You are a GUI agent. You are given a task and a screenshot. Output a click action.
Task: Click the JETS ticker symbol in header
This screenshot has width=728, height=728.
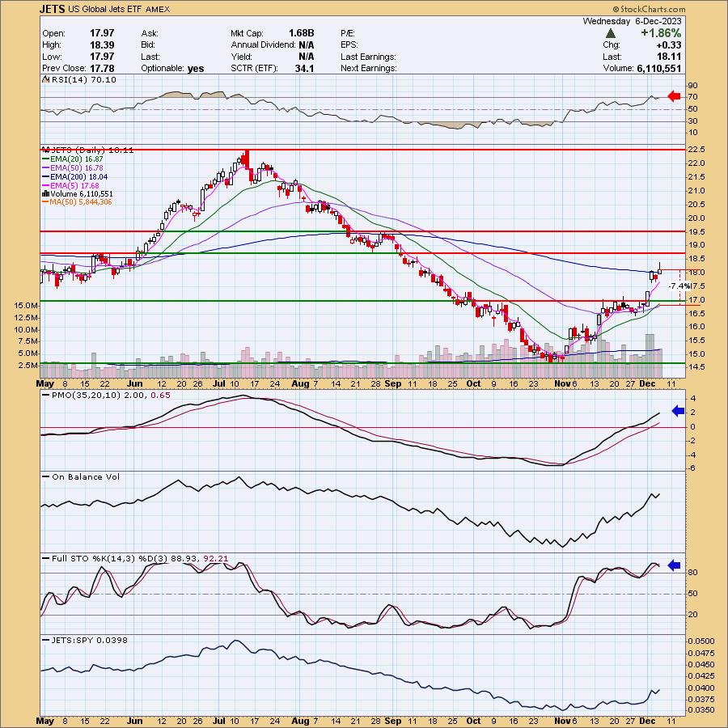click(x=53, y=9)
